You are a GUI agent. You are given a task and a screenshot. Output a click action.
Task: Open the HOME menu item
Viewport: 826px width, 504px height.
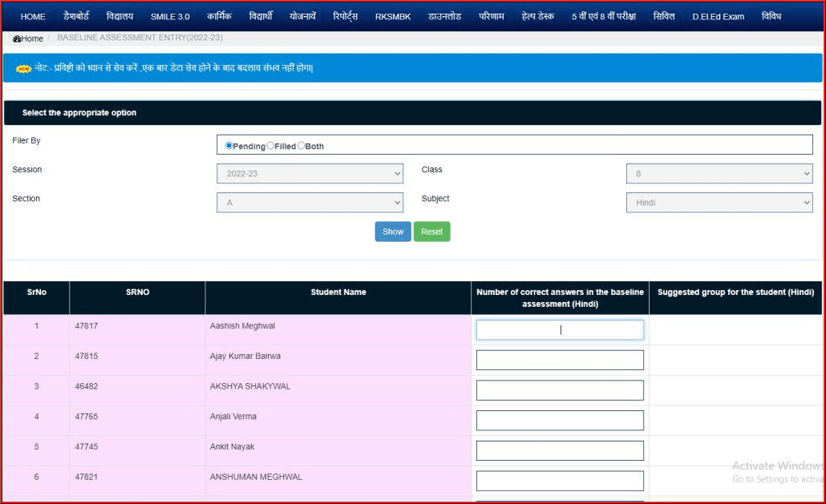(33, 17)
